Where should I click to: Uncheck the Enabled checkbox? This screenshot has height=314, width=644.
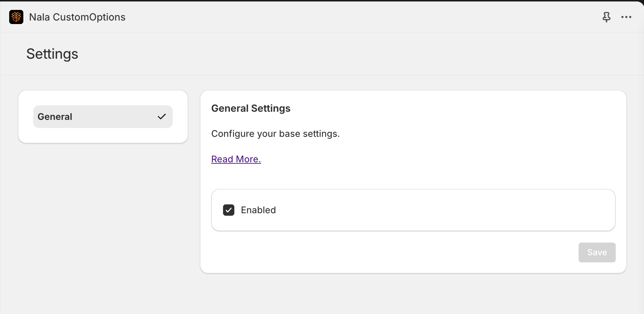tap(229, 210)
